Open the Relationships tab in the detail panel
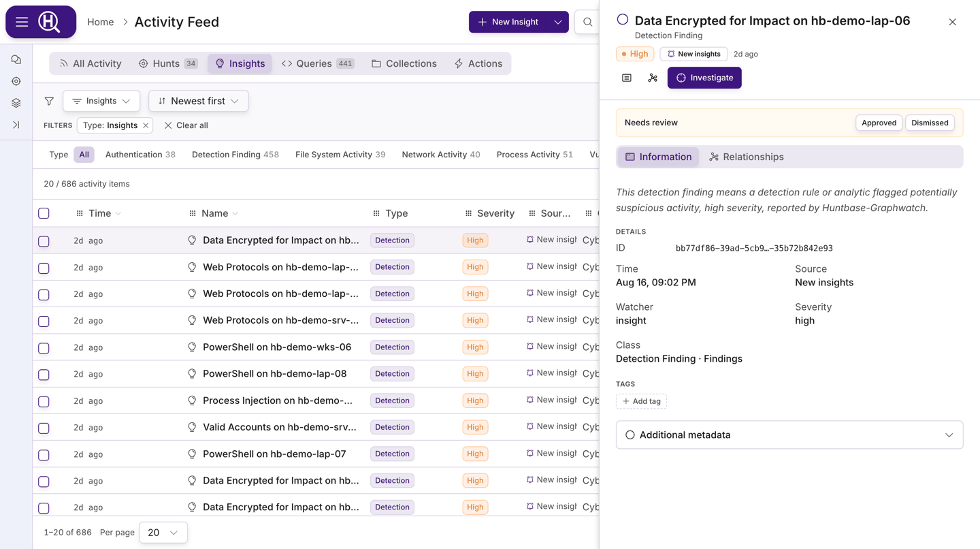Viewport: 980px width, 549px height. pos(747,157)
